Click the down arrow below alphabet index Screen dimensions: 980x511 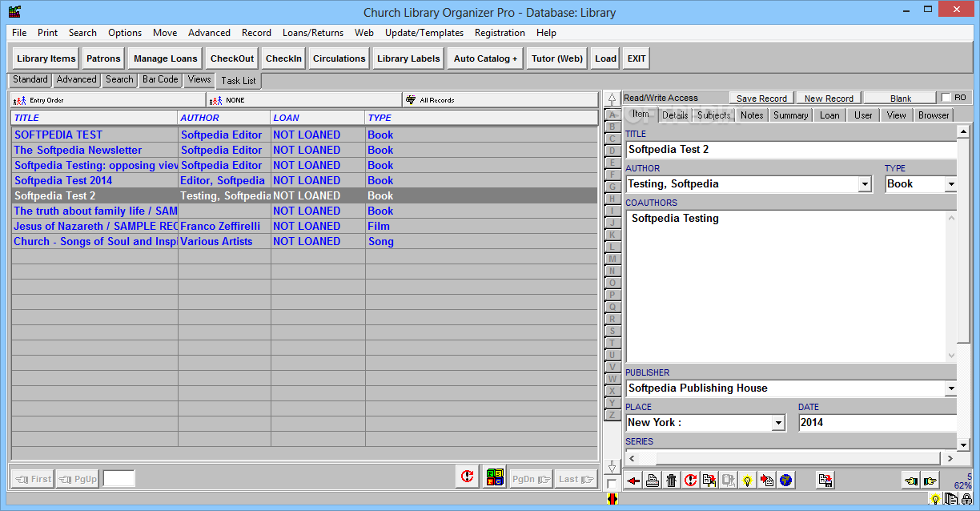[x=612, y=466]
